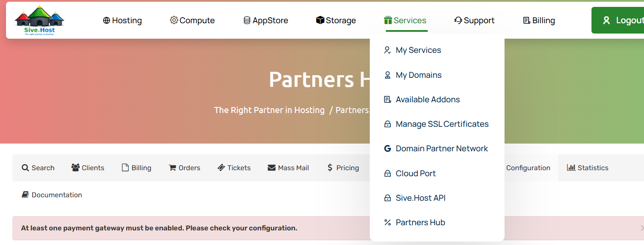Click The Right Partner in Hosting breadcrumb

pos(269,110)
